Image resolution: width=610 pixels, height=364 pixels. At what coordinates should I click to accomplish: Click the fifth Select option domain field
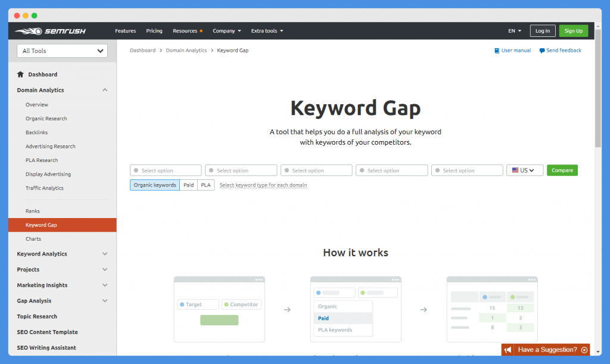click(x=467, y=170)
